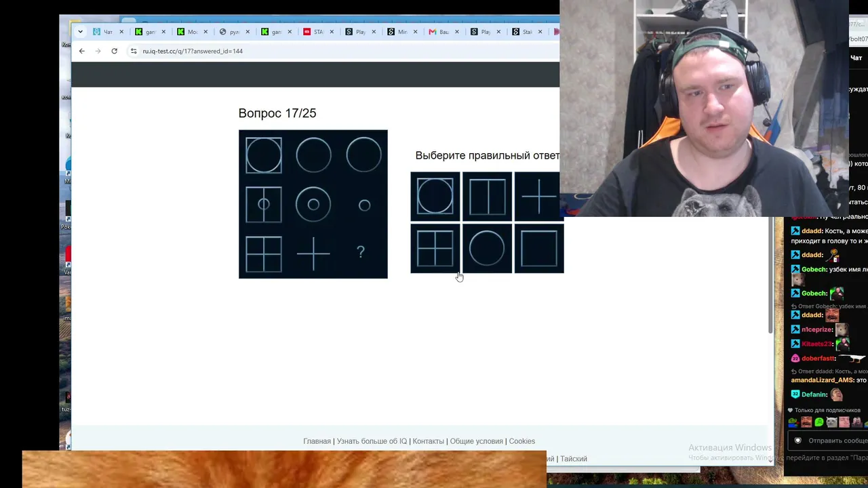Click the 'Вопрос 17/25' heading
868x488 pixels.
point(277,113)
